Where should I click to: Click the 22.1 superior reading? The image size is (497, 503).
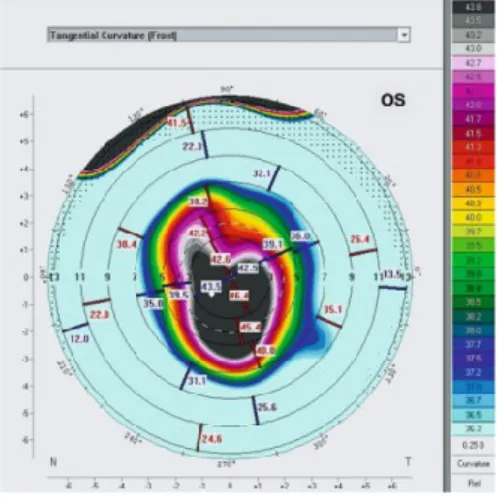tap(192, 146)
